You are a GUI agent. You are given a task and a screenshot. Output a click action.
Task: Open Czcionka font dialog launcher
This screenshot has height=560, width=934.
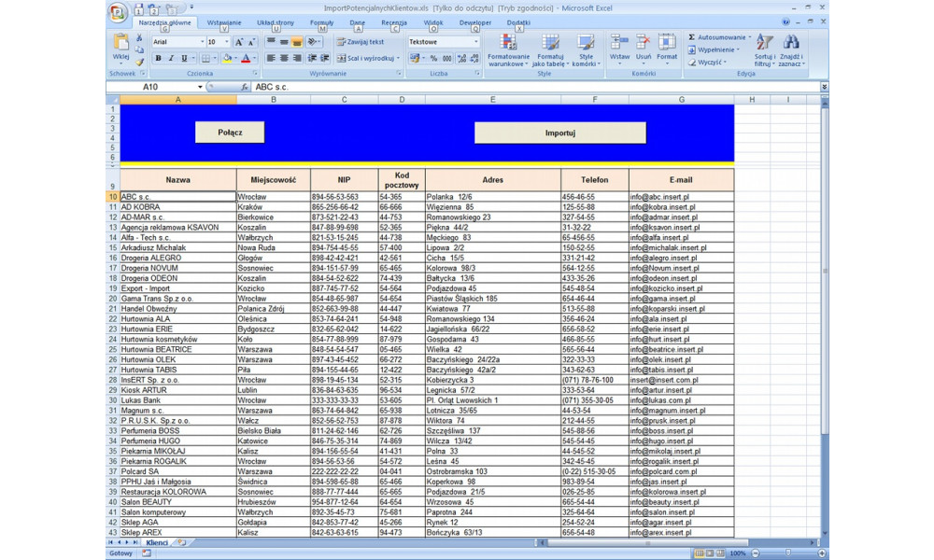point(255,73)
